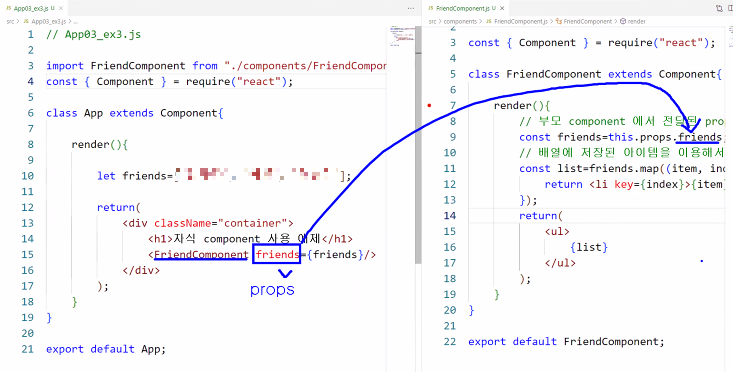Close the App03_ex3.js tab

pos(61,8)
